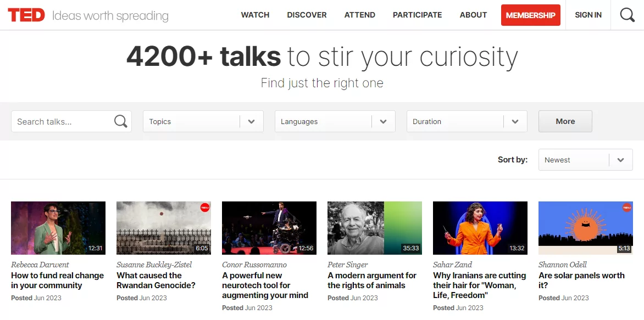
Task: Click the TED logo
Action: pyautogui.click(x=26, y=15)
